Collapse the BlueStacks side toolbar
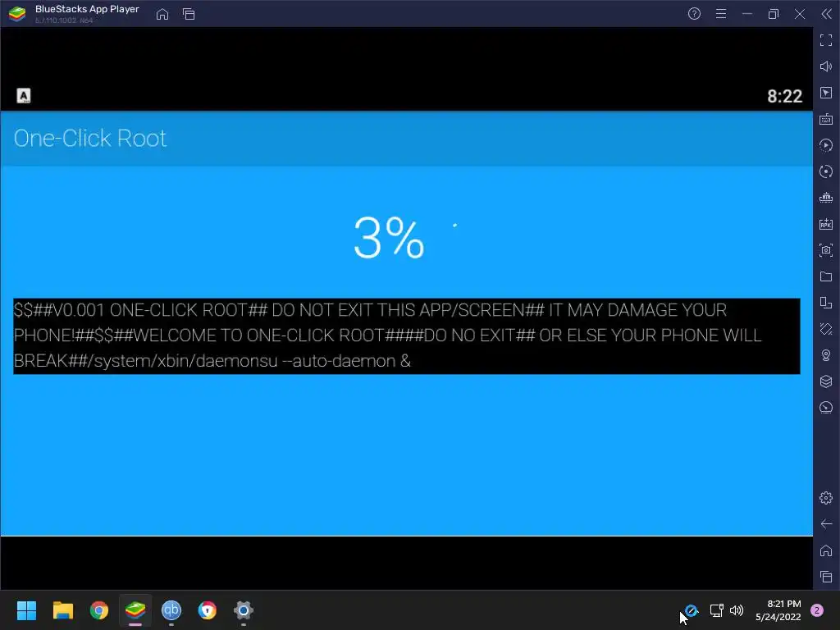Screen dimensions: 840x630 [827, 14]
